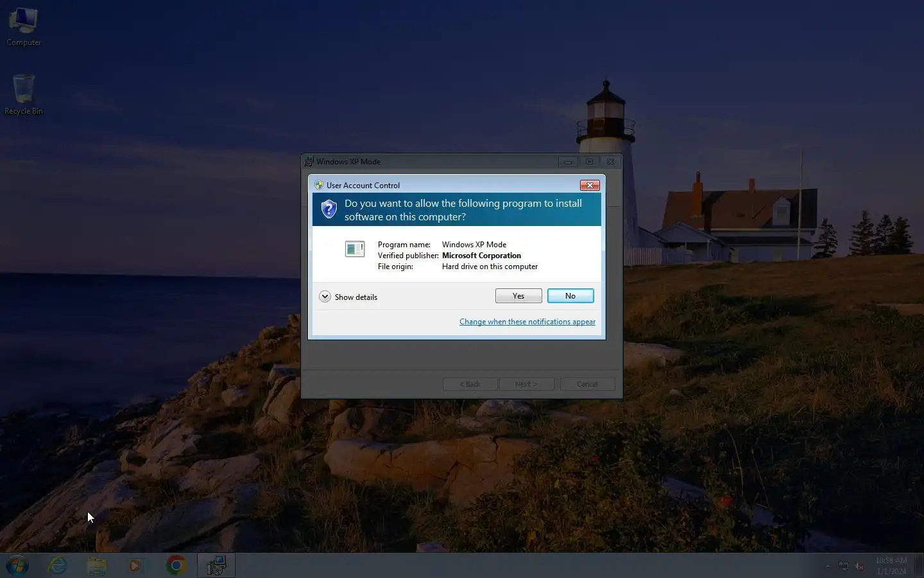
Task: Maximize the Windows XP Mode installer window
Action: [x=589, y=162]
